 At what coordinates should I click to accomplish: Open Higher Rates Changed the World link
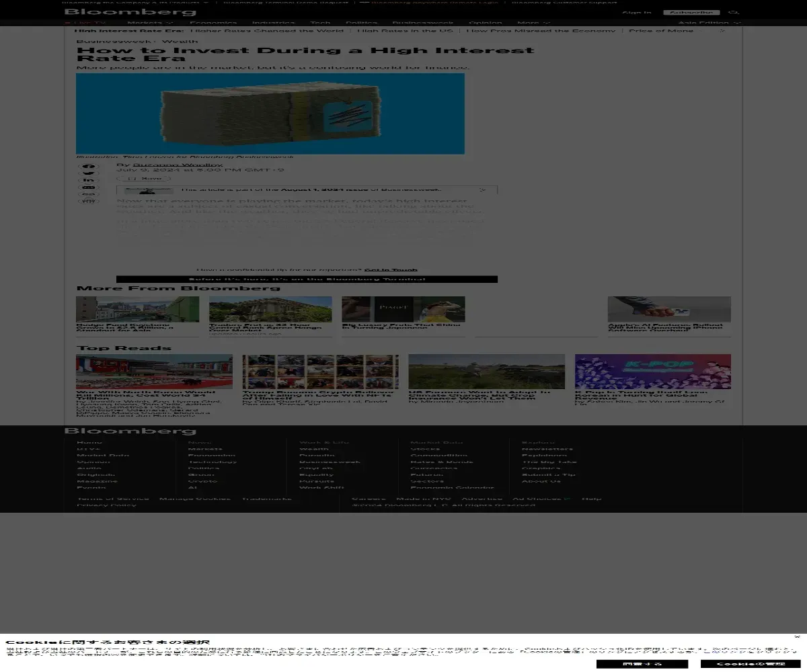coord(266,31)
